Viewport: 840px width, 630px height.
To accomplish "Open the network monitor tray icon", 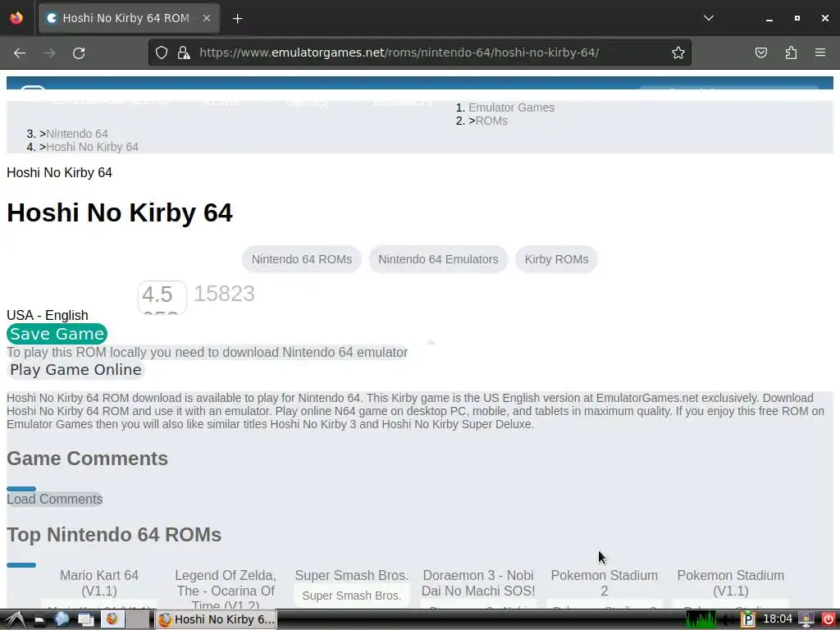I will (806, 620).
